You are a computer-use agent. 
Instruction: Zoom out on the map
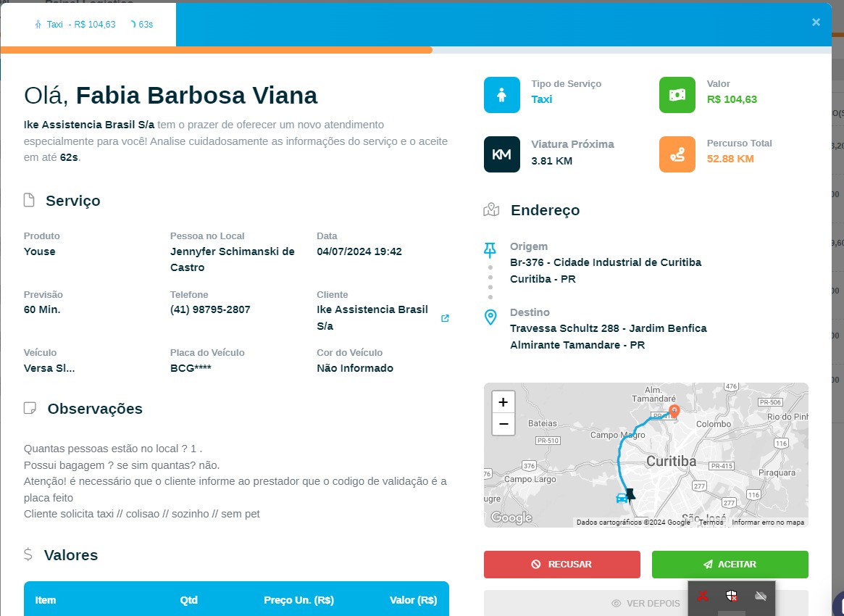point(504,424)
